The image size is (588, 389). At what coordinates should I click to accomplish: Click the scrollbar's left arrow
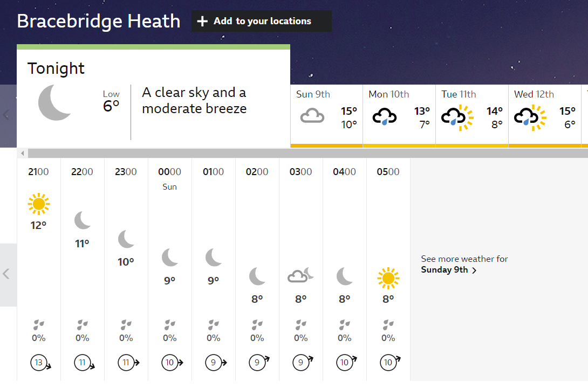tap(22, 154)
